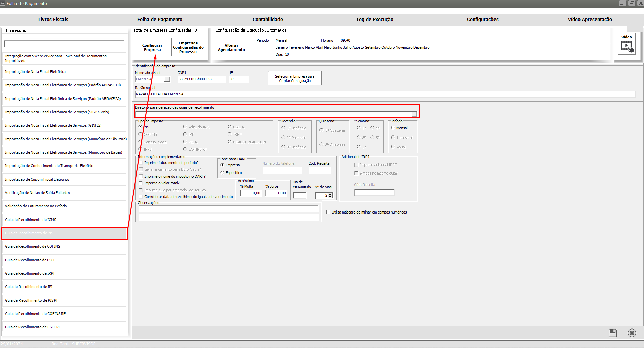Screen dimensions: 644x348
Task: Select NFS-e Município de São Paulo process
Action: (64, 139)
